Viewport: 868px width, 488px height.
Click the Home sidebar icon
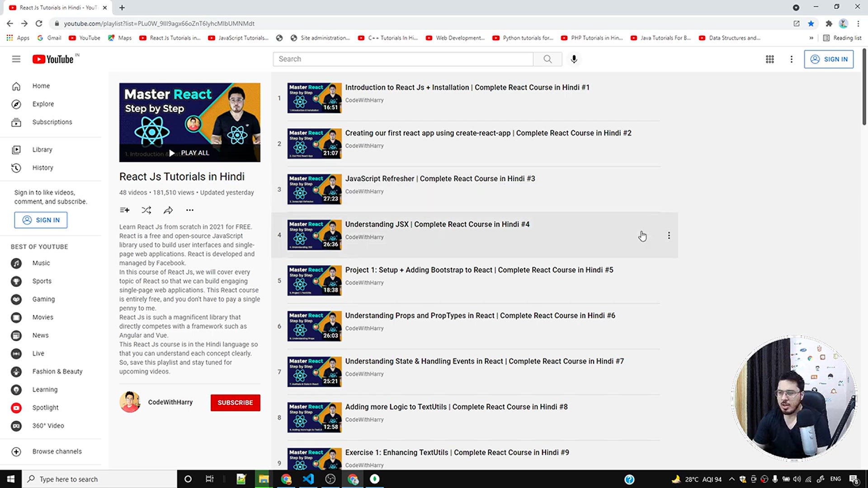16,86
